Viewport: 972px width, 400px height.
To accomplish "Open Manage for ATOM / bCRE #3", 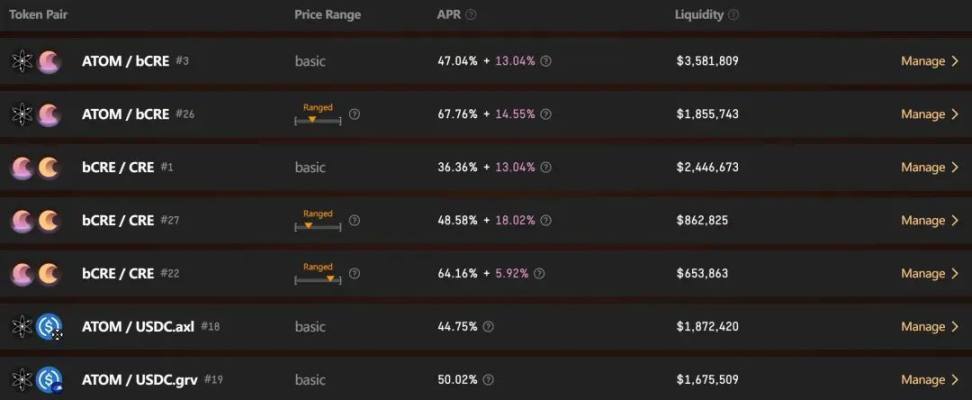I will tap(929, 61).
